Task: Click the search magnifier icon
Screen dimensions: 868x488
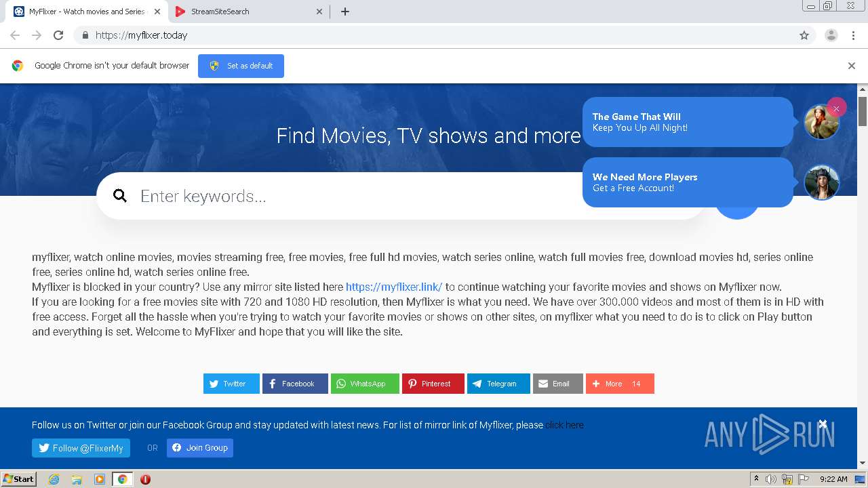Action: [x=120, y=196]
